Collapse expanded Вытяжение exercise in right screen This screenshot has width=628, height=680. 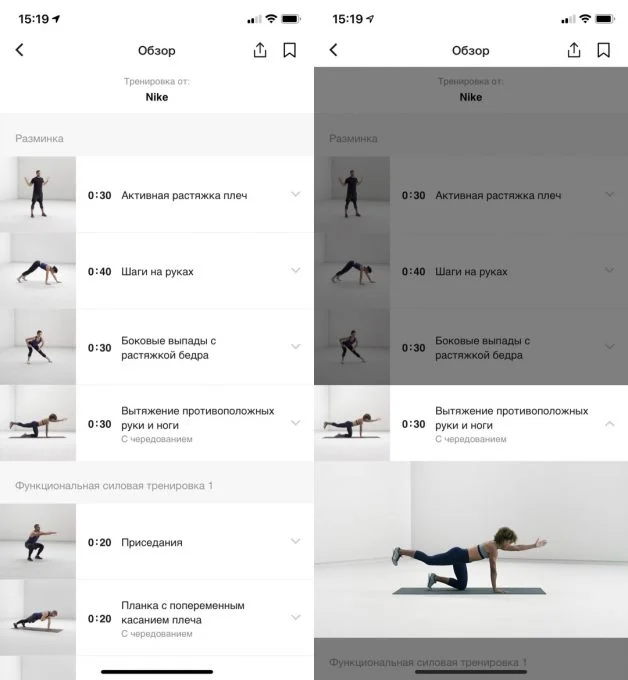pos(609,423)
